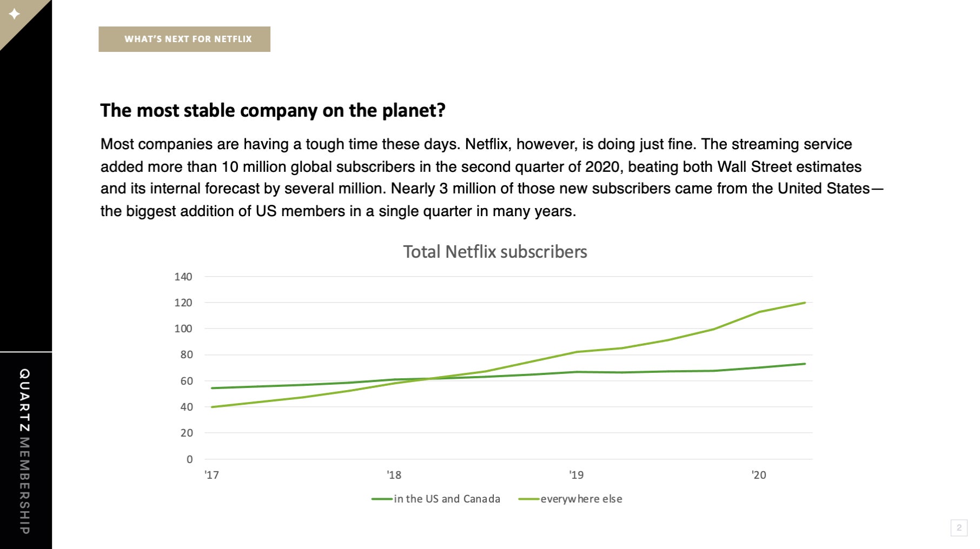Click the 0 y-axis value
Viewport: 980px width, 549px height.
(189, 459)
